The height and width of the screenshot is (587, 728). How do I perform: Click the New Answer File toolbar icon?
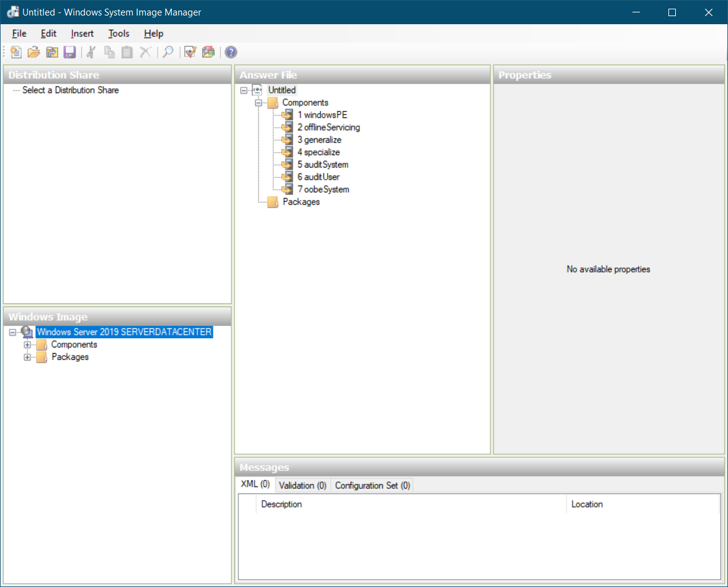(x=16, y=52)
